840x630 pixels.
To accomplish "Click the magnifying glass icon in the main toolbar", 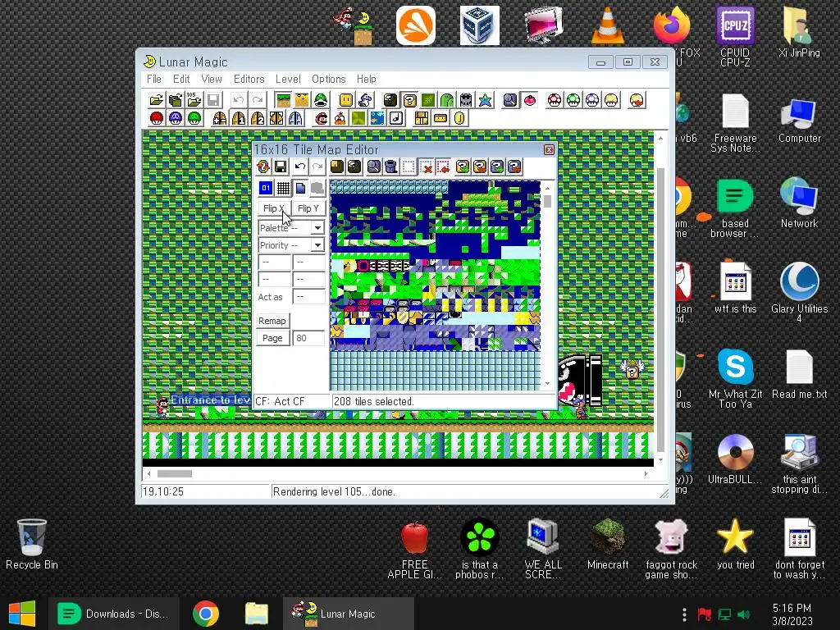I will [510, 100].
